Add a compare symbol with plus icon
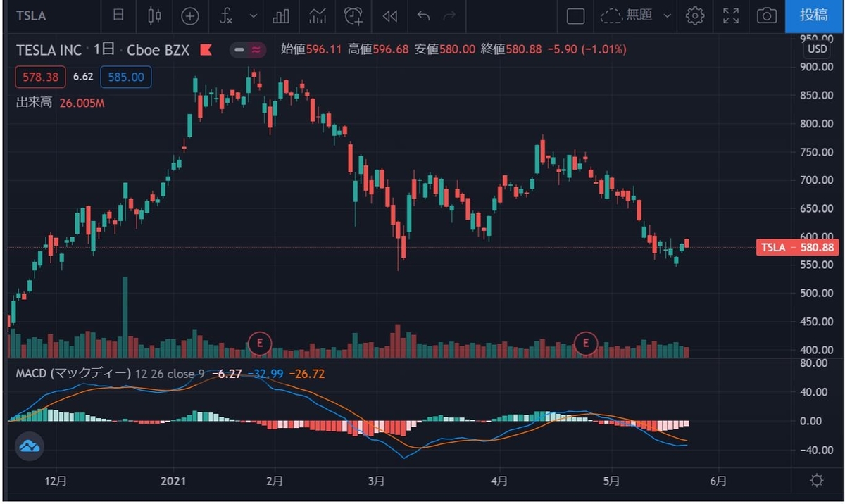 [189, 15]
